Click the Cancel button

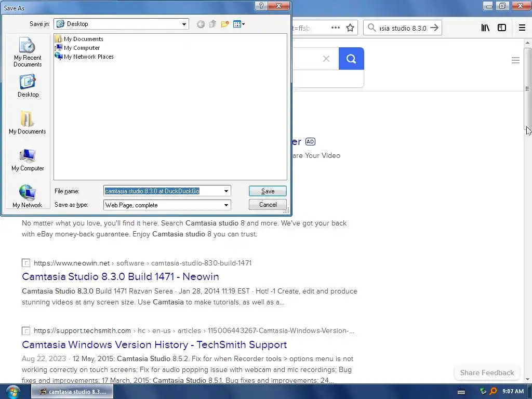(268, 205)
